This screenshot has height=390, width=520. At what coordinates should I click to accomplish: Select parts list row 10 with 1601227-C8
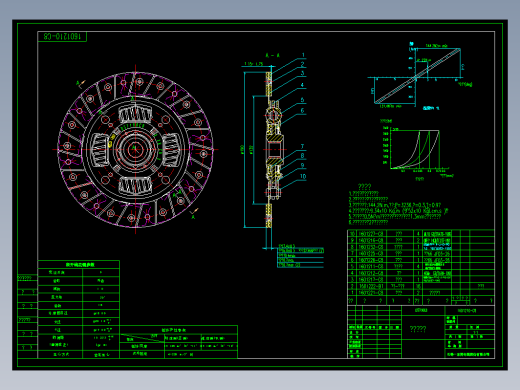point(421,234)
